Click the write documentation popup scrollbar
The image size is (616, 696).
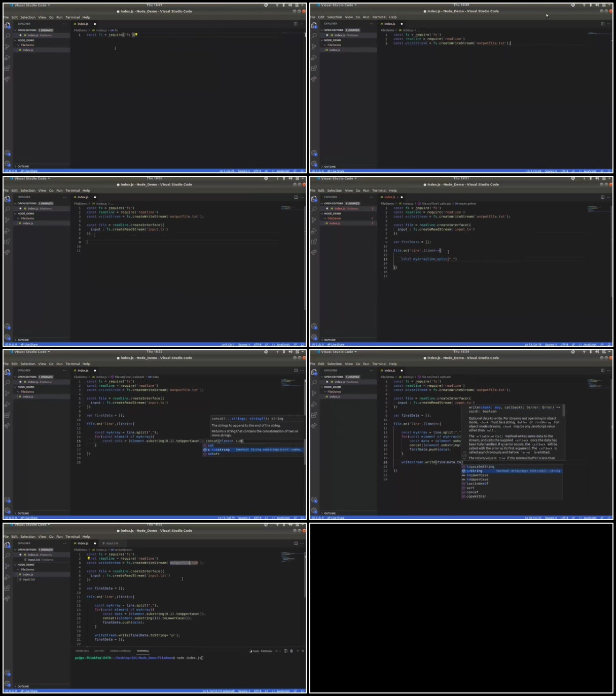point(563,411)
